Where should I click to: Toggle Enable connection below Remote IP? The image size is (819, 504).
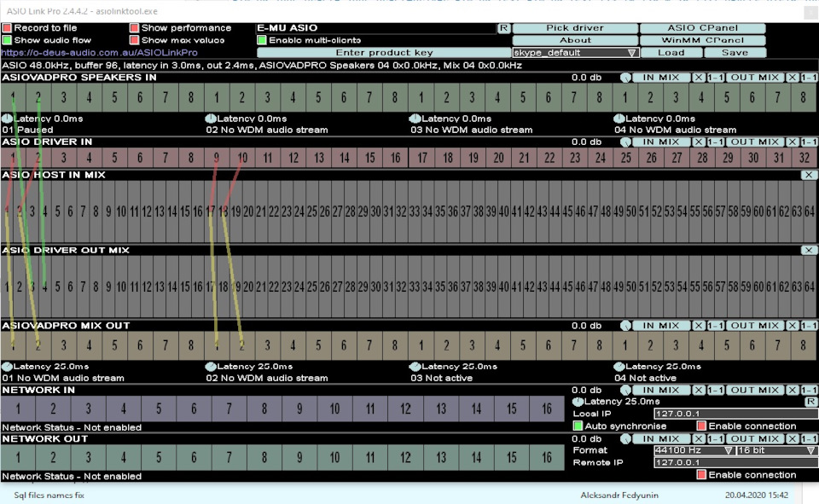pos(701,475)
